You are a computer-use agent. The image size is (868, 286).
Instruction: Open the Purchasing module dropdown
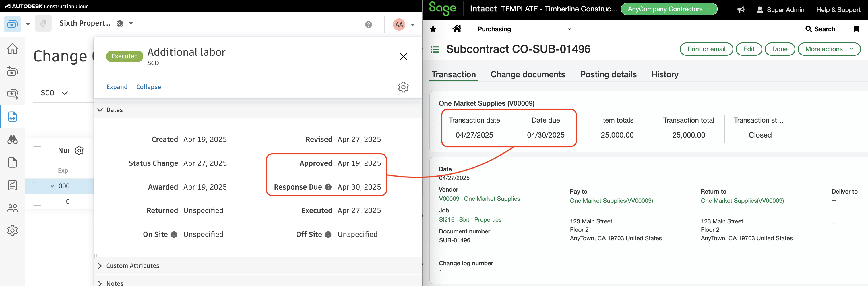pyautogui.click(x=524, y=29)
